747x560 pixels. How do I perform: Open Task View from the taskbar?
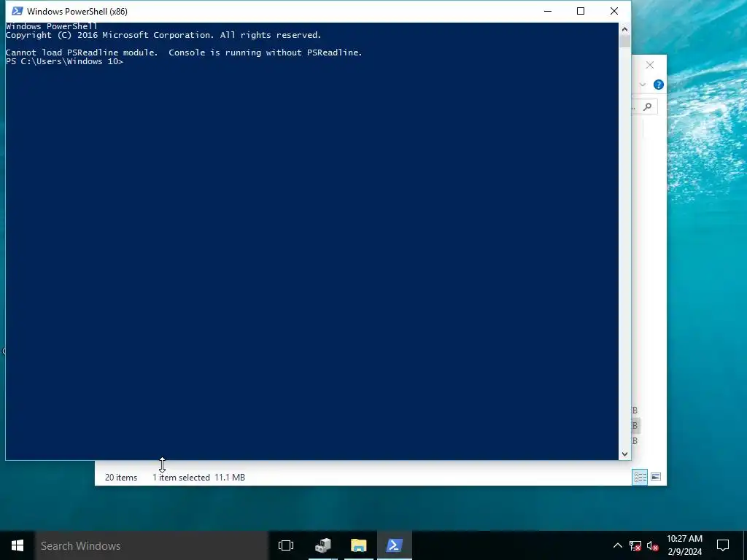(x=286, y=545)
